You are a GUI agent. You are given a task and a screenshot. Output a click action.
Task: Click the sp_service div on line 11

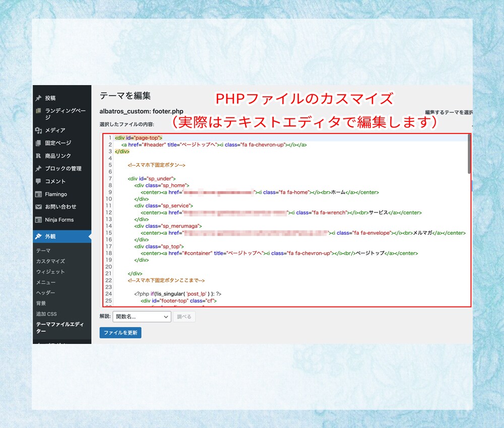pos(164,206)
